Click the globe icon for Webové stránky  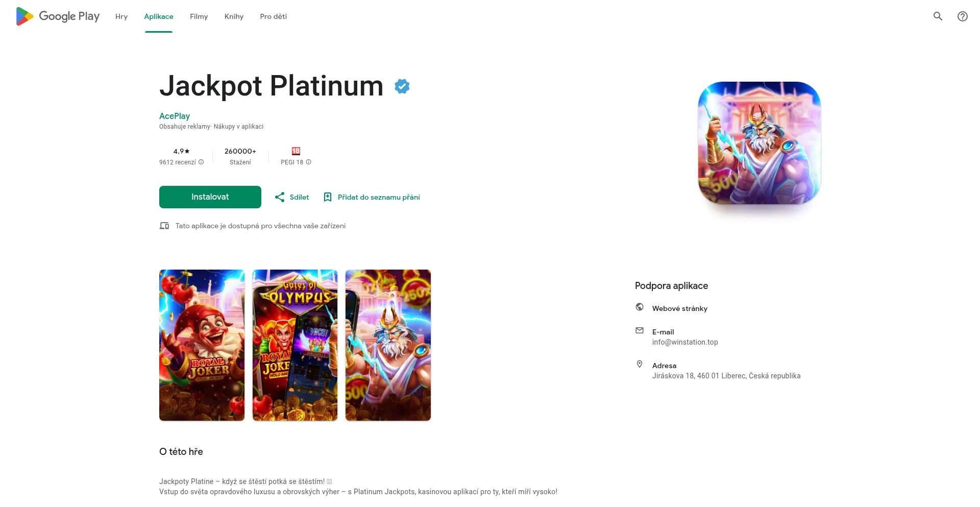click(640, 307)
